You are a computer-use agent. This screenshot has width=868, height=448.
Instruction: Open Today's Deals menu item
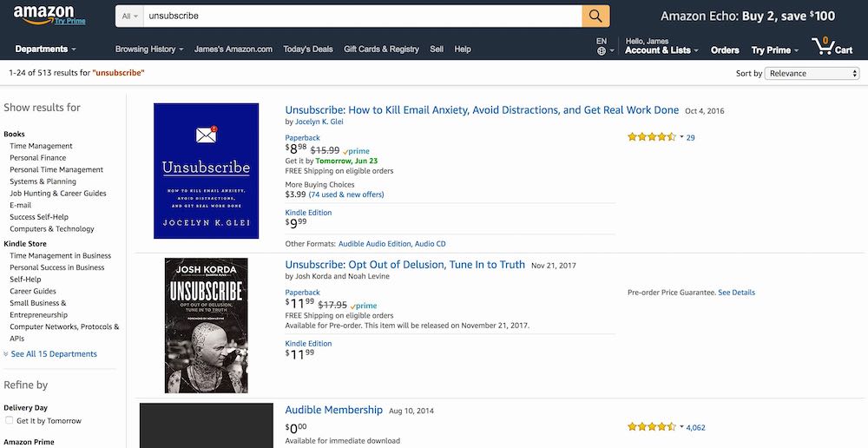click(308, 49)
